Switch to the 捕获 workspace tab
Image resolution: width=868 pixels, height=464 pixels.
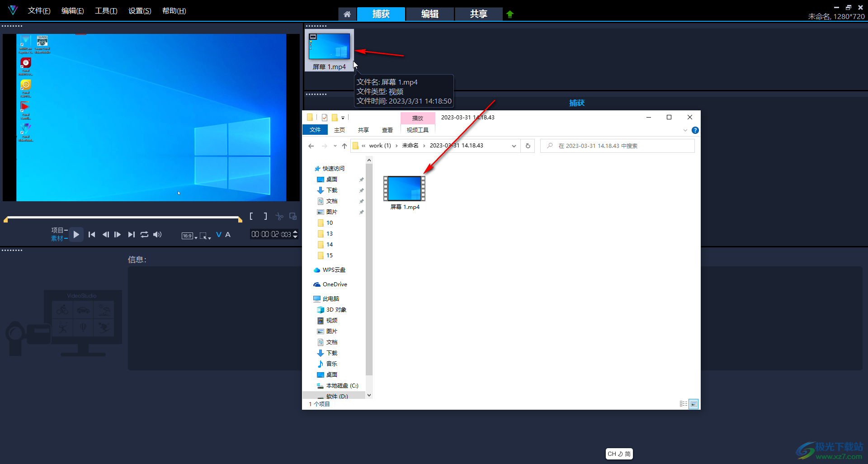point(381,14)
